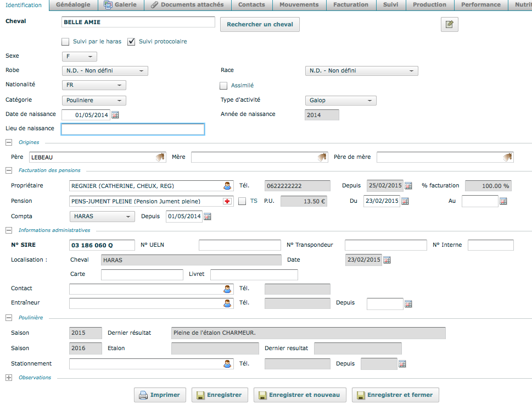Switch to Production tab
Image resolution: width=532 pixels, height=415 pixels.
coord(429,5)
